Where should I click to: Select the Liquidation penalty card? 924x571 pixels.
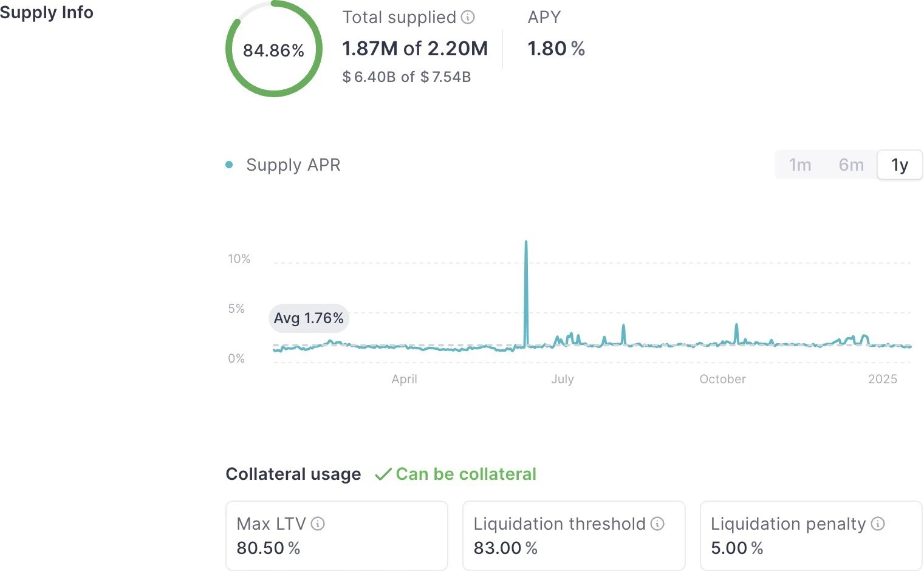pos(810,536)
